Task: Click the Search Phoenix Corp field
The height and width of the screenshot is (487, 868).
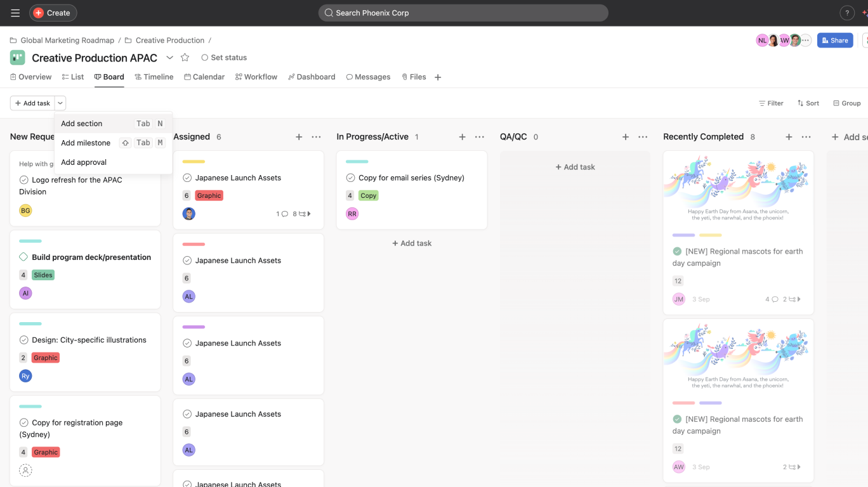Action: point(463,13)
